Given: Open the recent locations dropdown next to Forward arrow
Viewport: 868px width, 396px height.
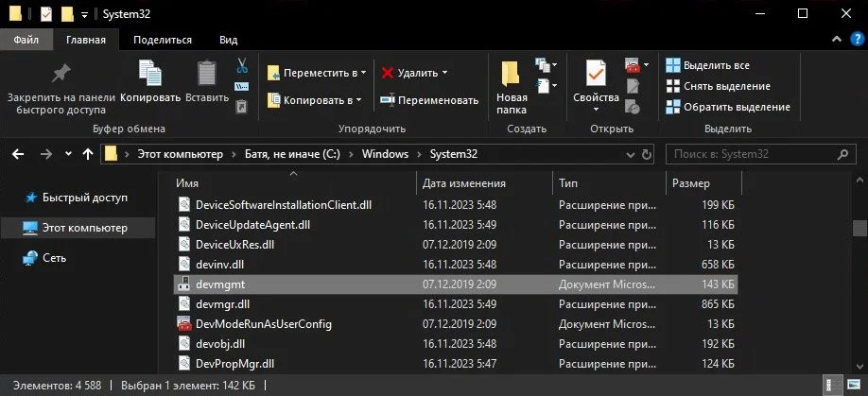Looking at the screenshot, I should coord(68,154).
